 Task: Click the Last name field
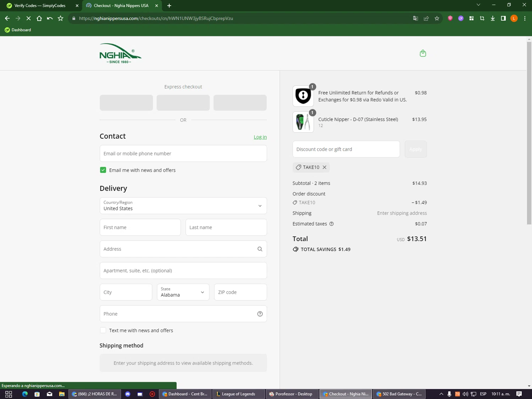226,227
